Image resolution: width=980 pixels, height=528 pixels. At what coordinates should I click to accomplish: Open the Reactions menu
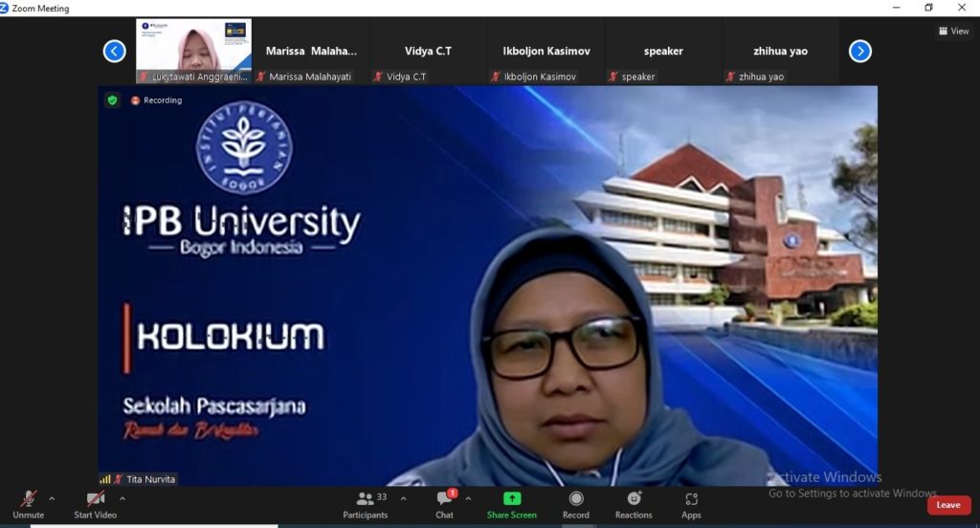pyautogui.click(x=634, y=505)
